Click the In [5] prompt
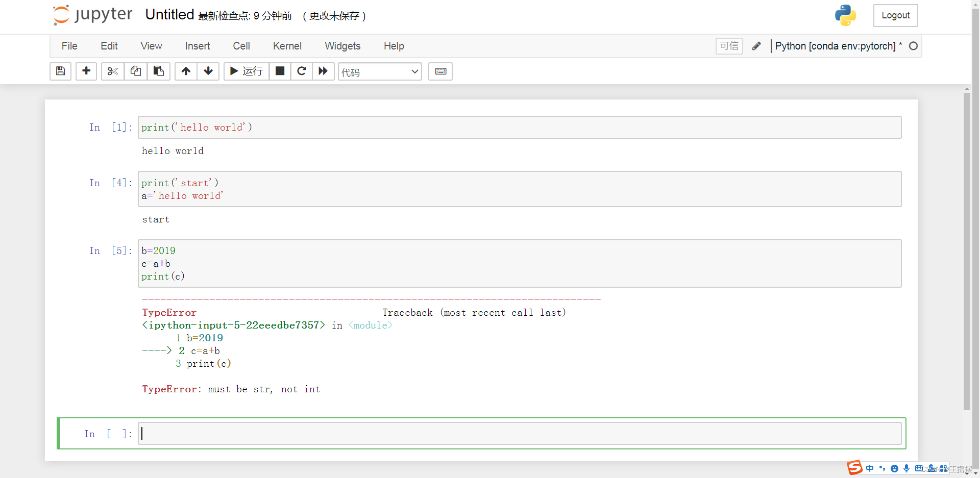The height and width of the screenshot is (478, 980). [111, 250]
